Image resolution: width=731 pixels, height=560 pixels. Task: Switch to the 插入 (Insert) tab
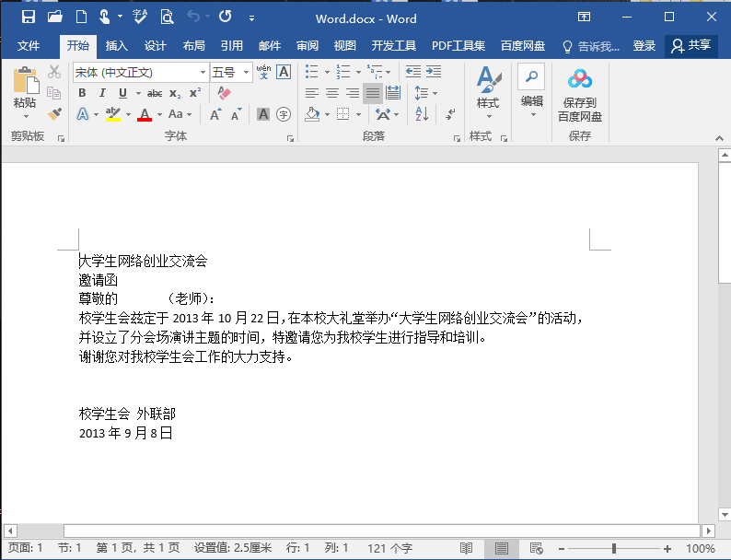(x=117, y=46)
